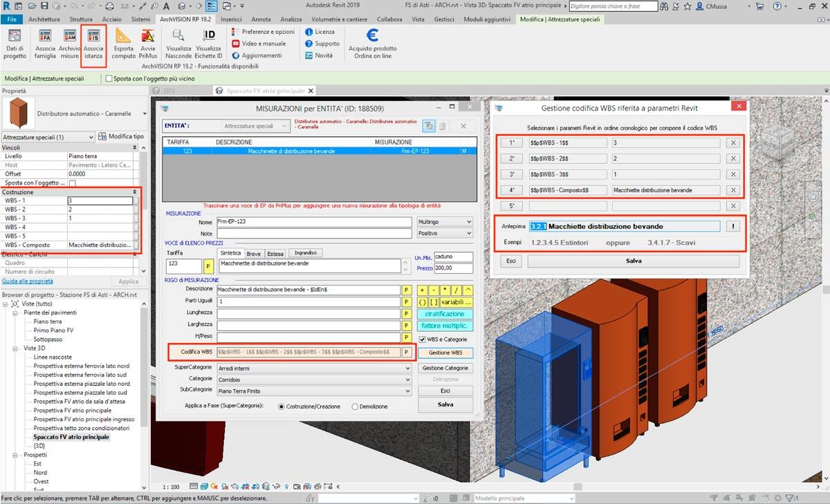Close the Spaccato FV atrio principale view tab
Image resolution: width=830 pixels, height=504 pixels.
coord(311,91)
